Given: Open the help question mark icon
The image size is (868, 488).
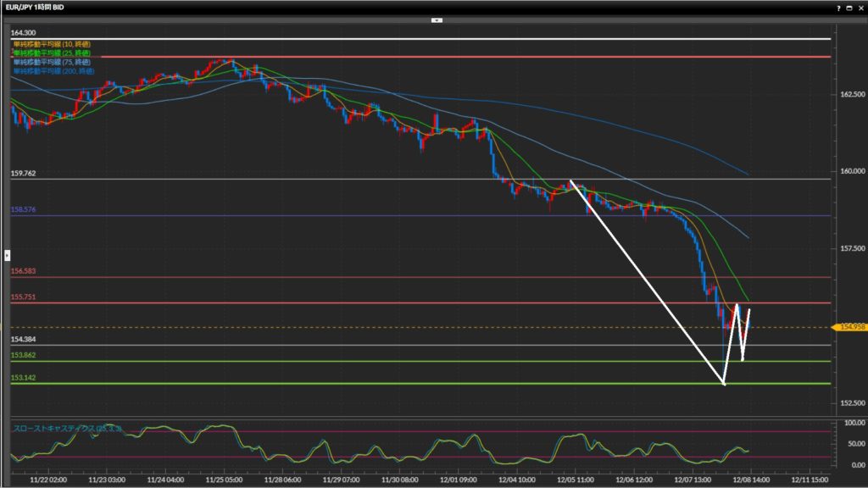Looking at the screenshot, I should [838, 7].
